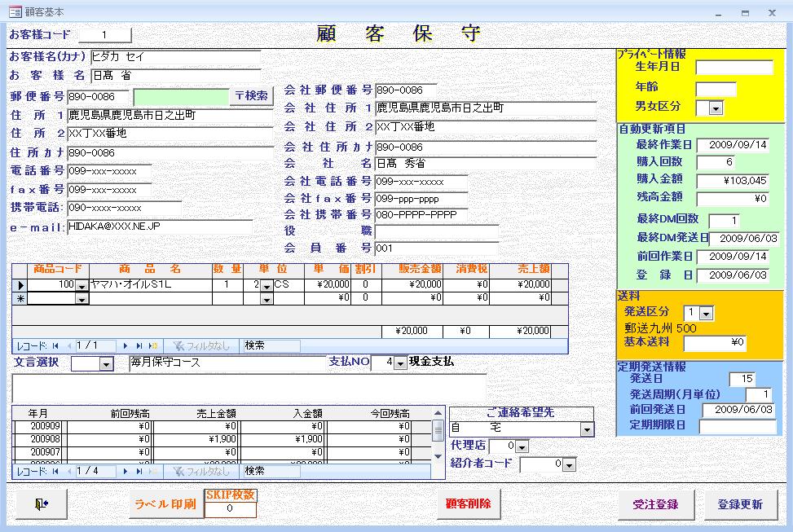793x532 pixels.
Task: Click the exit door icon button
Action: coord(41,504)
